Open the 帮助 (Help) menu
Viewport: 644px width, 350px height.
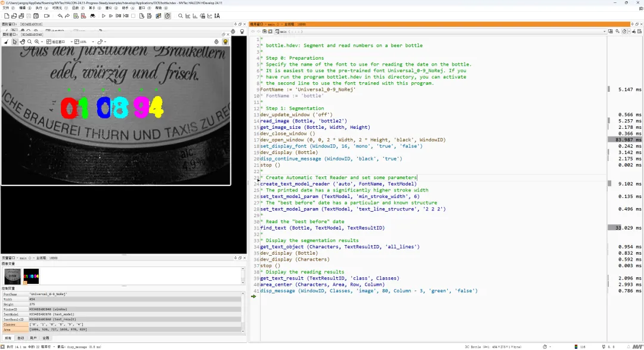(160, 8)
